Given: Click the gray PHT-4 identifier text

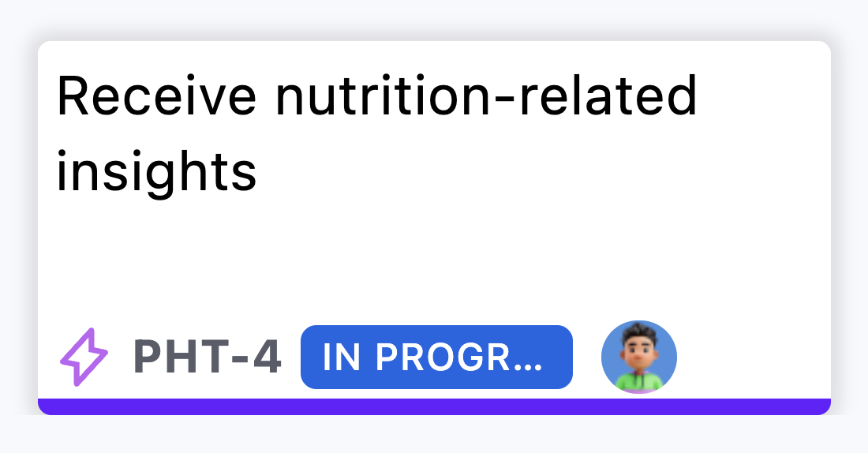Looking at the screenshot, I should pyautogui.click(x=208, y=358).
